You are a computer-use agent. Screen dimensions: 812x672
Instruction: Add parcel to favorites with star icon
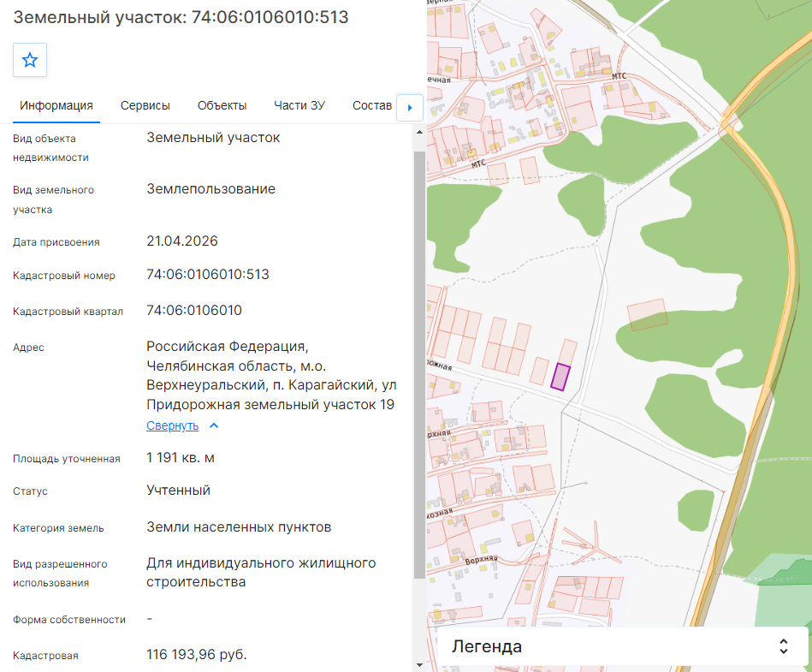click(29, 60)
